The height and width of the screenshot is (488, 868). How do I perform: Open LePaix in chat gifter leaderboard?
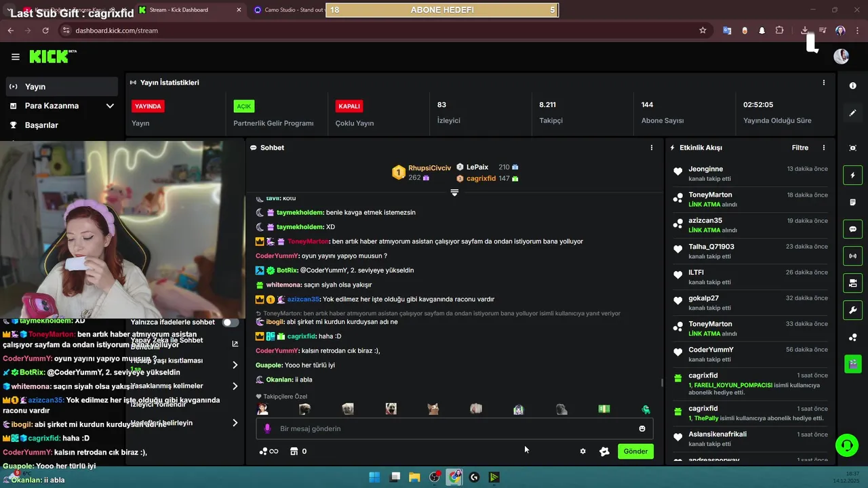pyautogui.click(x=477, y=167)
